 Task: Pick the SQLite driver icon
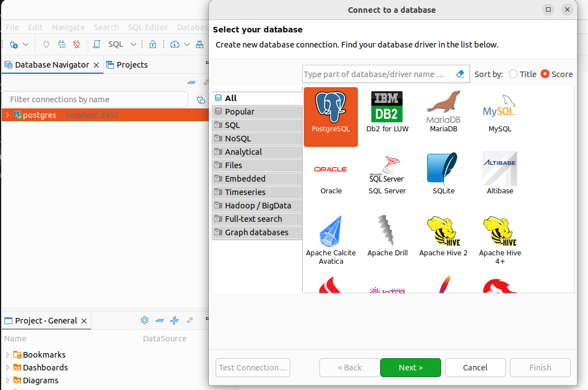[x=443, y=174]
